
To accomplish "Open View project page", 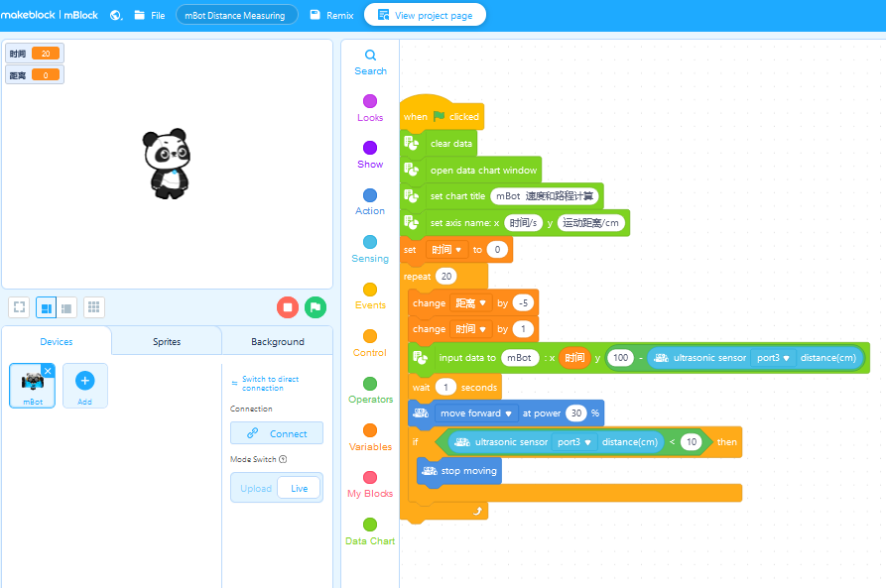I will coord(425,15).
